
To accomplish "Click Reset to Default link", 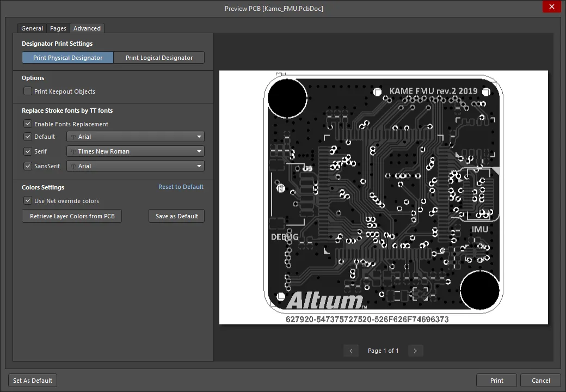I will coord(181,187).
